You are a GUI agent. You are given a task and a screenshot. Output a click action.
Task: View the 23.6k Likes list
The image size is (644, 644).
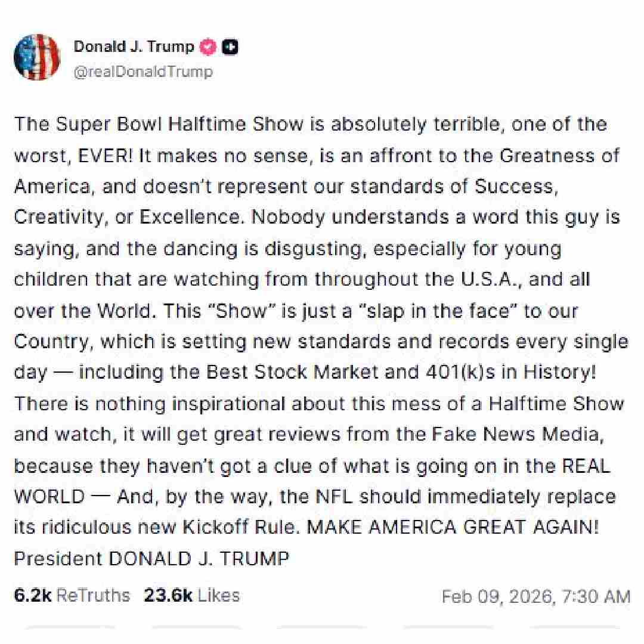[x=191, y=595]
